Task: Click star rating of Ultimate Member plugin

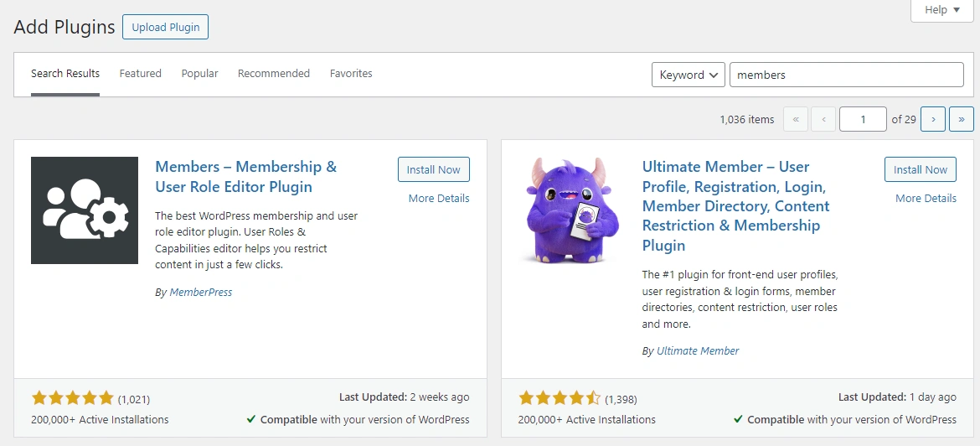Action: 560,398
